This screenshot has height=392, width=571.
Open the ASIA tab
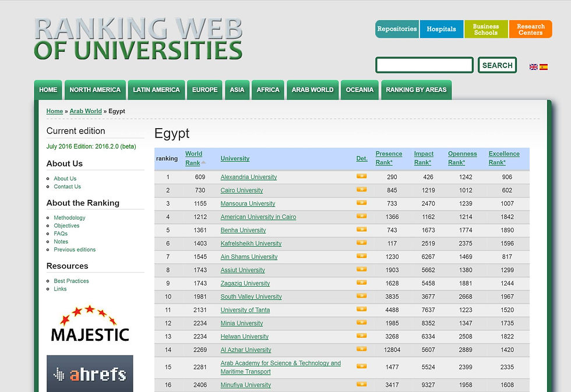click(237, 90)
